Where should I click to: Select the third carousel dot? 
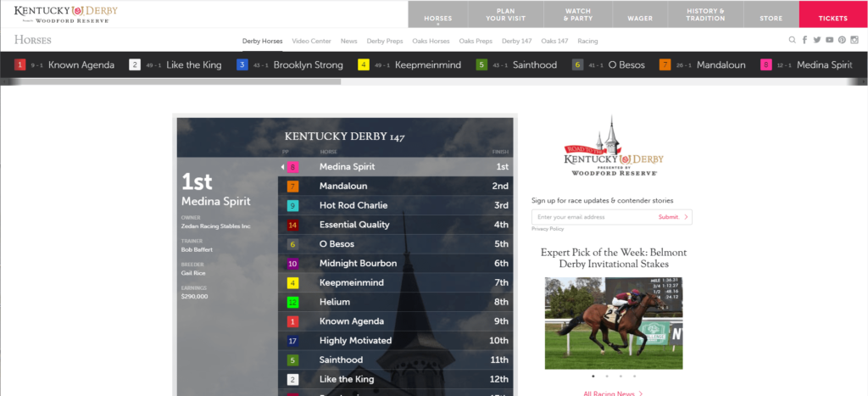tap(620, 376)
